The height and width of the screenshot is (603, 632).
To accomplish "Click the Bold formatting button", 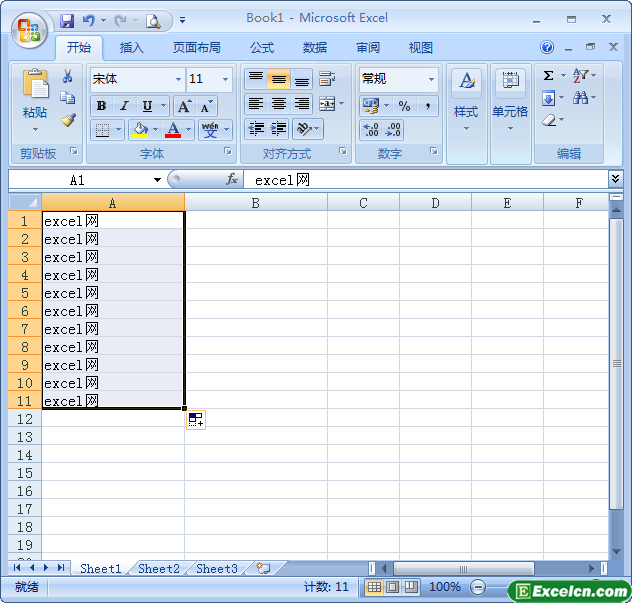I will click(101, 106).
